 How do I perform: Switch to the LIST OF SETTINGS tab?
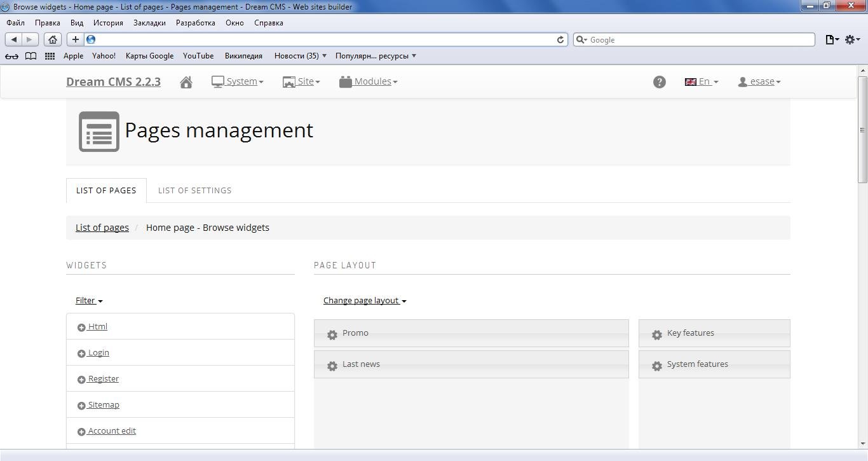(x=194, y=190)
